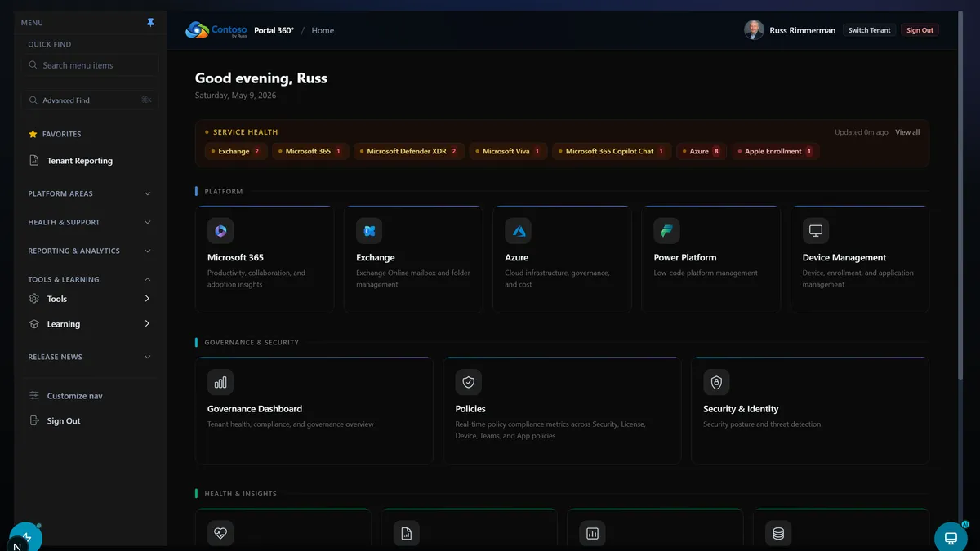980x551 pixels.
Task: Expand the Learning submenu chevron
Action: click(x=147, y=324)
